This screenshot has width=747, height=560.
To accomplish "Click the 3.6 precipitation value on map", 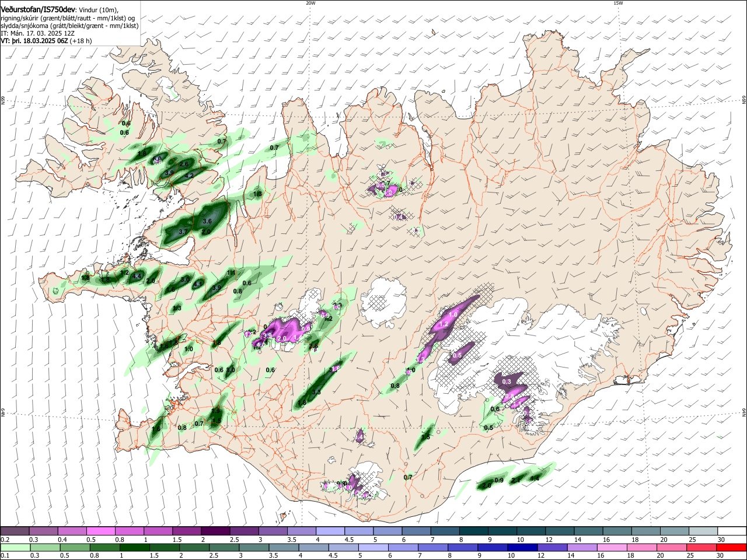I will pos(207,222).
